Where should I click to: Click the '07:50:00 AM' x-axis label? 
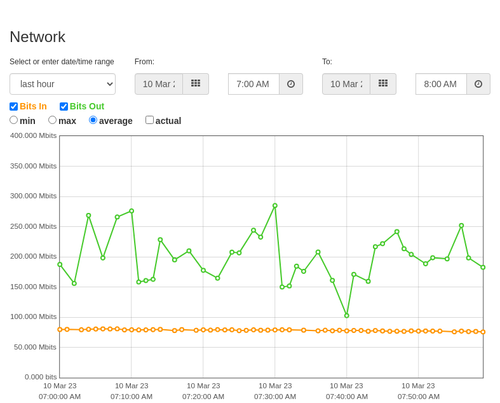tap(418, 397)
